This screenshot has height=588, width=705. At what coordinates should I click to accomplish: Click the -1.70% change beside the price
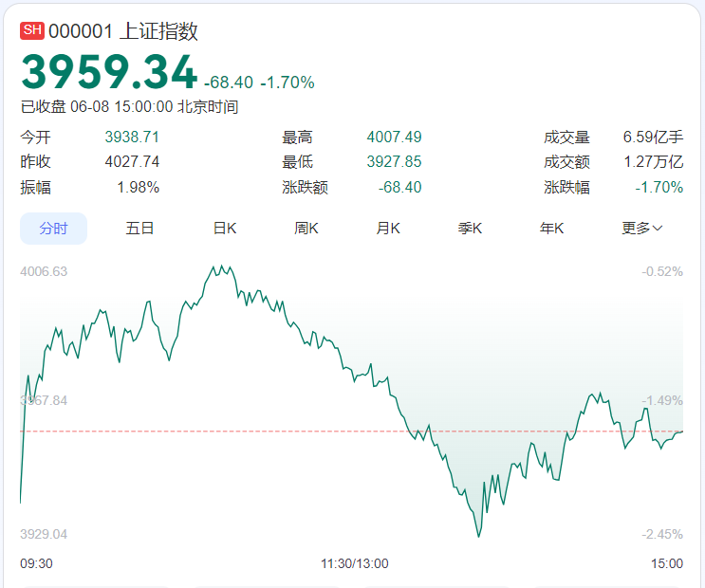coord(288,83)
